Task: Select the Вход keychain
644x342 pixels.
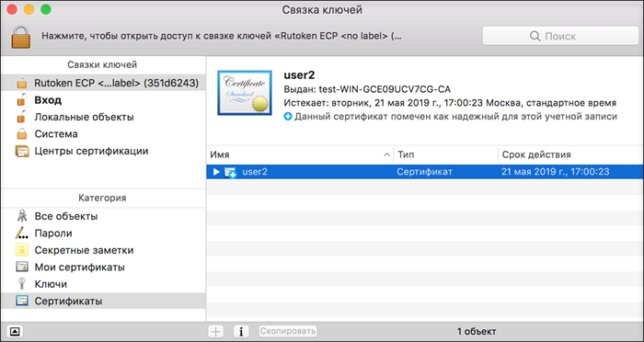Action: 103,100
